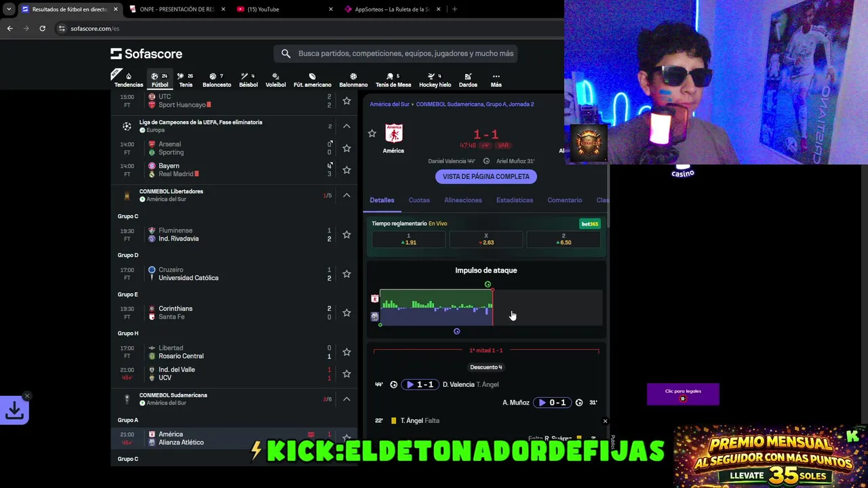Click the Sofascore logo
Screen dimensions: 868x488
[x=146, y=54]
